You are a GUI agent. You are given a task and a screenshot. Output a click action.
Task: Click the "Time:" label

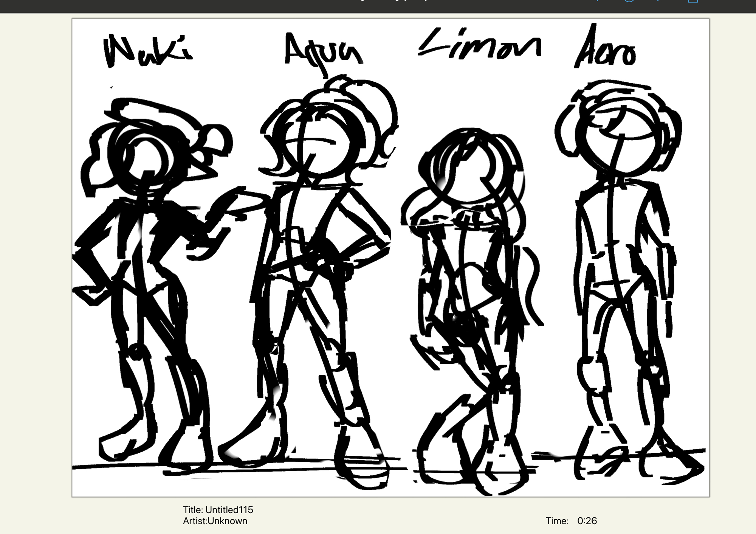557,521
